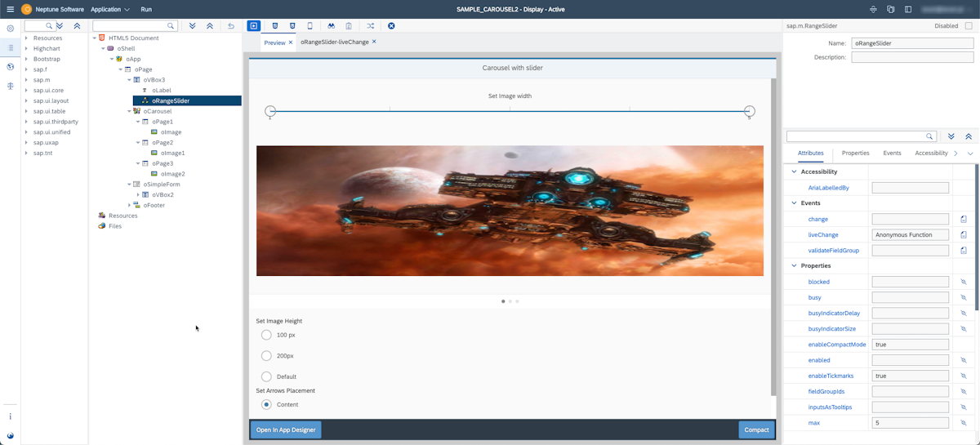Click the side panel layout icon in header
980x445 pixels.
pos(908,9)
